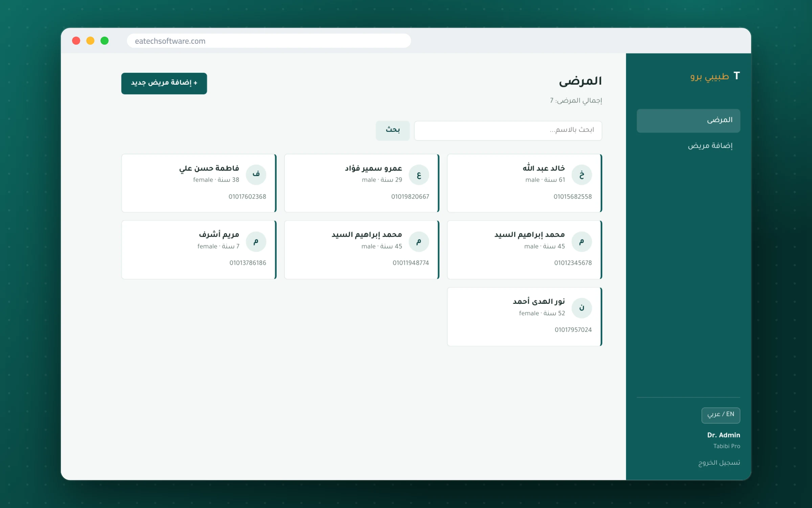Viewport: 812px width, 508px height.
Task: Open patient name خالد عبد الله
Action: 544,168
